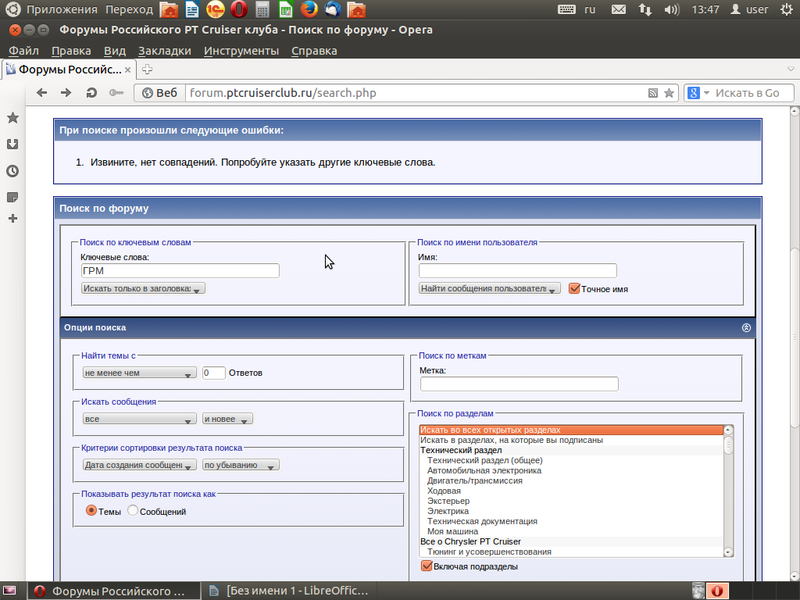The image size is (800, 600).
Task: Bookmark page with address bar star
Action: tap(669, 93)
